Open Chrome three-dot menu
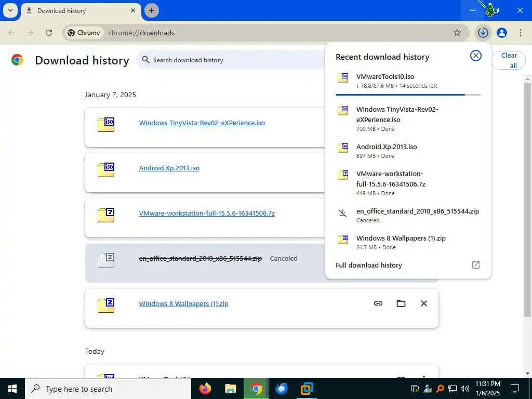This screenshot has width=532, height=399. 520,33
